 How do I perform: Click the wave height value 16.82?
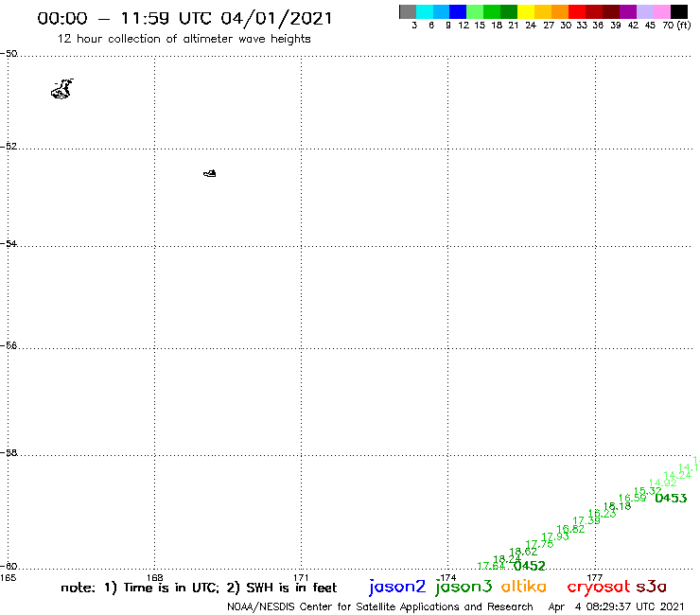click(570, 529)
